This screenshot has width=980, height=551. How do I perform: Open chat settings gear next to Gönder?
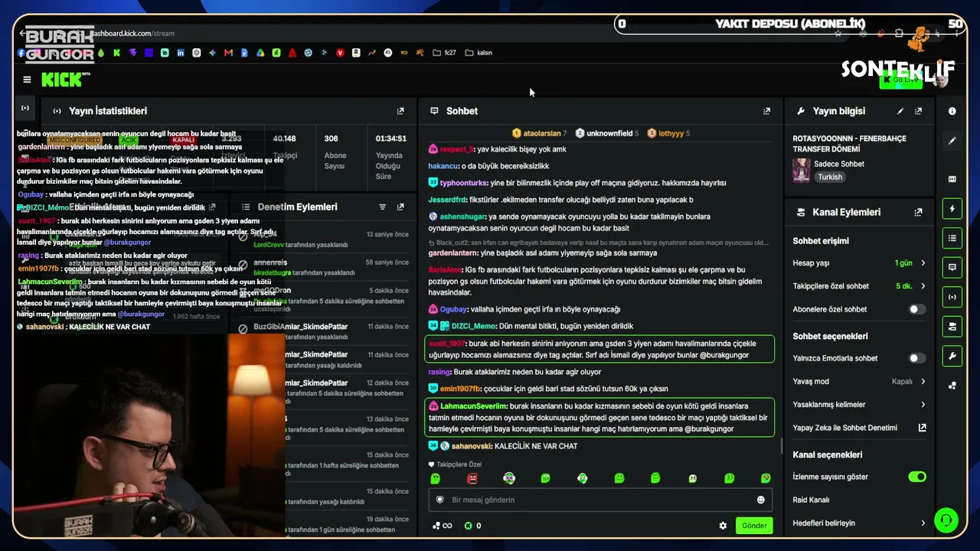pos(723,526)
